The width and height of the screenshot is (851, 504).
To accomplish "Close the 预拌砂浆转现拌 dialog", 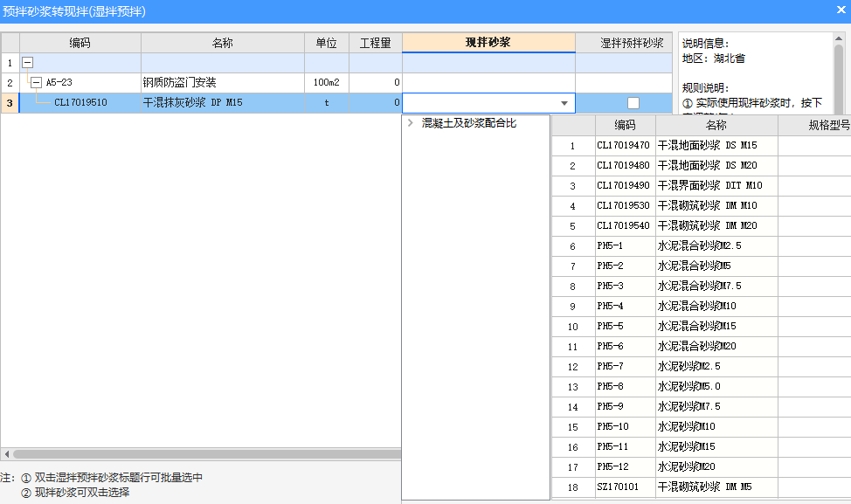I will (841, 10).
